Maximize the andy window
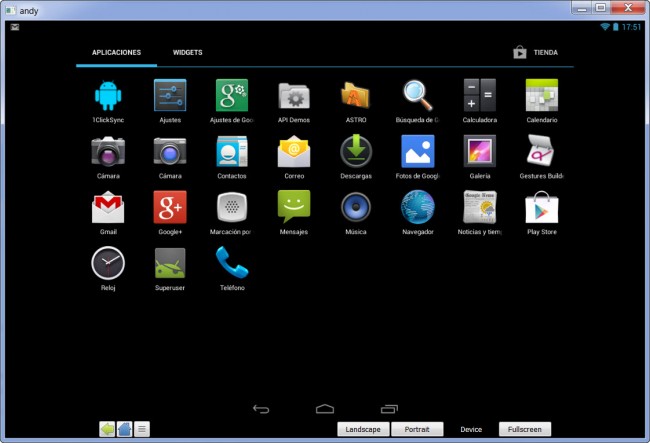Screen dimensions: 650x443 coord(601,7)
